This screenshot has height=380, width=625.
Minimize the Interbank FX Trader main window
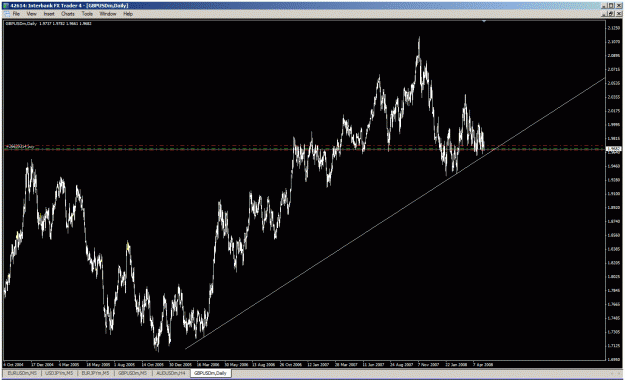click(x=604, y=5)
